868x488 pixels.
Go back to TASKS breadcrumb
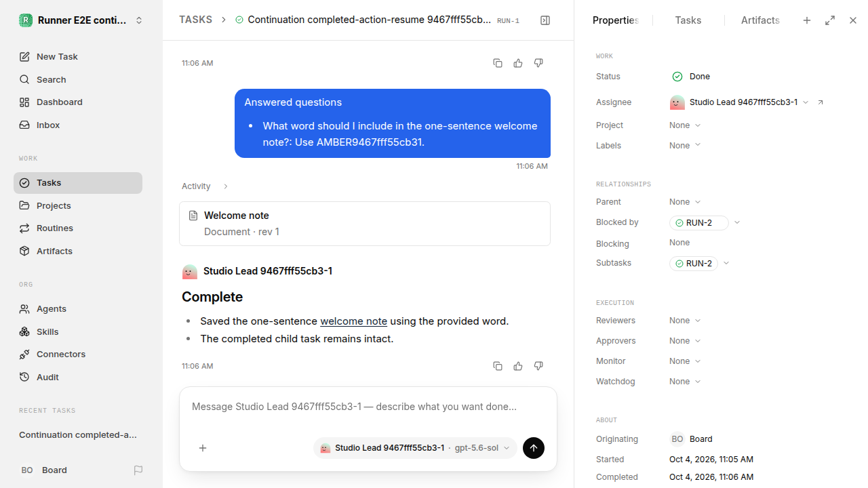click(195, 20)
